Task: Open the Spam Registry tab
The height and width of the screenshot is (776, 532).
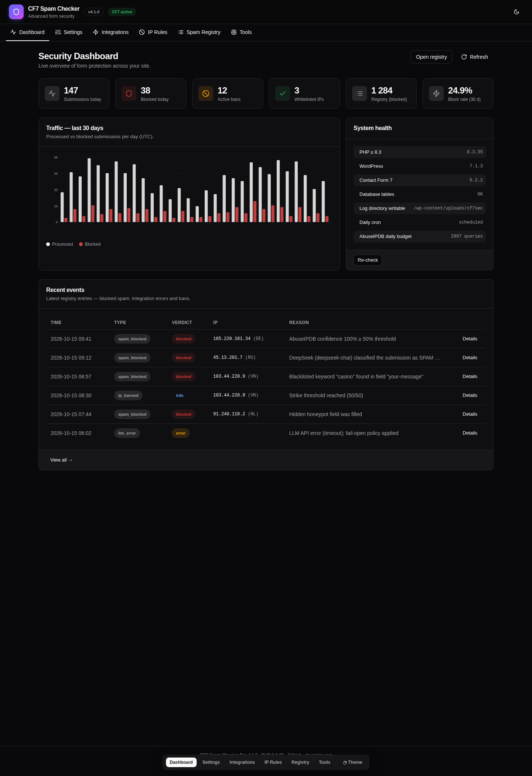Action: (199, 32)
